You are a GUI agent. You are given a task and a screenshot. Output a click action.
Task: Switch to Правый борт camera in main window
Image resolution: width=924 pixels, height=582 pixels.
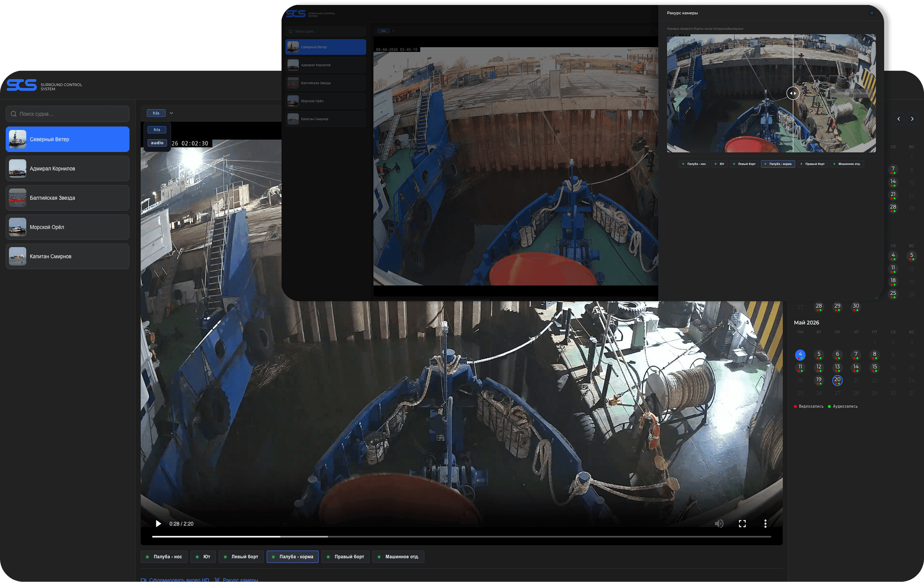coord(345,557)
